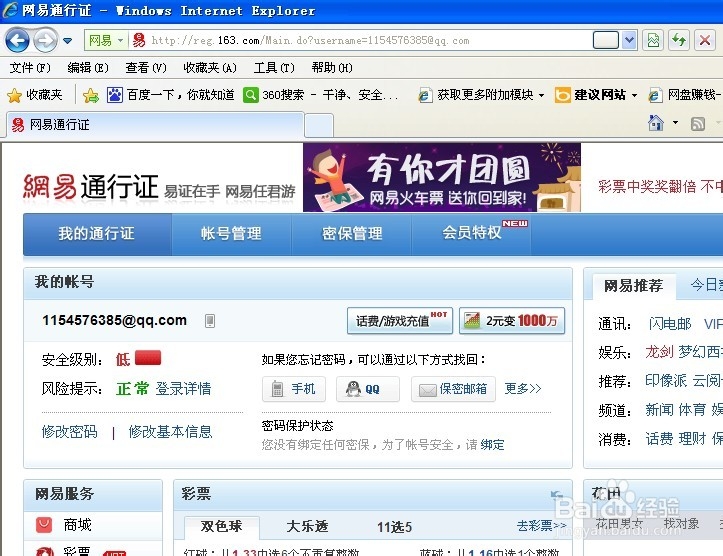Viewport: 723px width, 556px height.
Task: Open a new blank tab
Action: [319, 125]
